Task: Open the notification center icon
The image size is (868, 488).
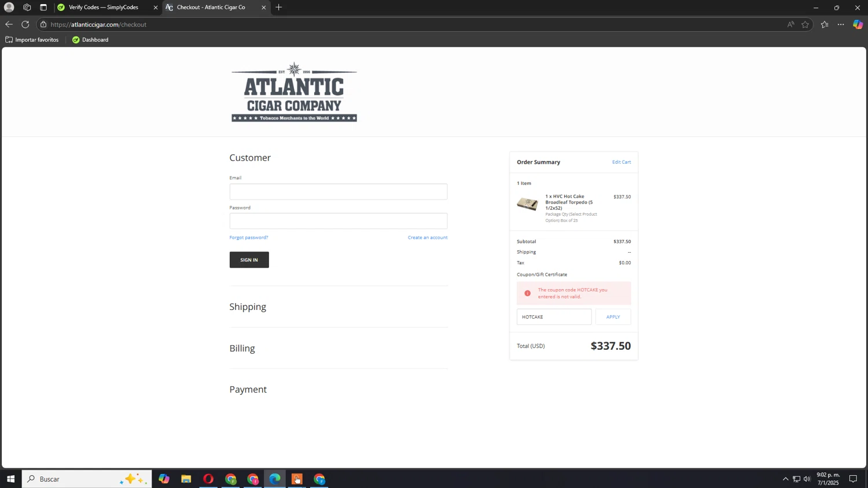Action: 853,479
